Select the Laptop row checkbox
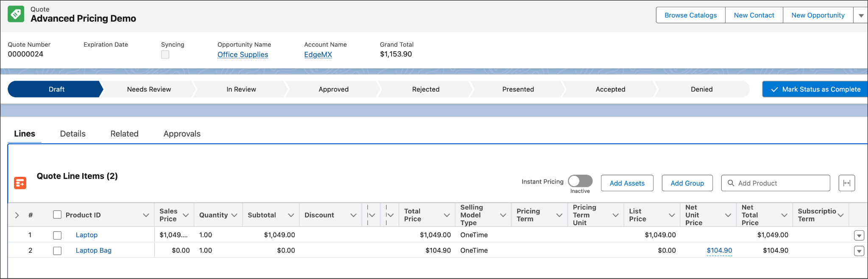Screen dimensions: 868x279 click(57, 235)
